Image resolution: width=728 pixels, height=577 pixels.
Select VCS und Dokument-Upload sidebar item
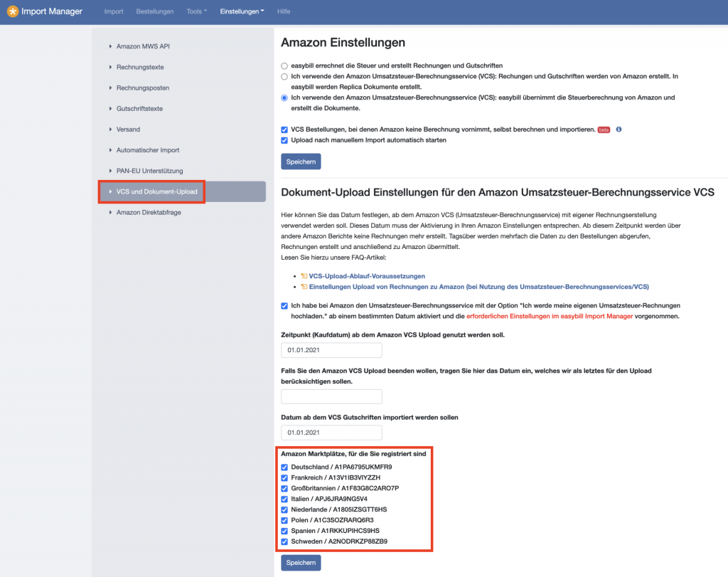(183, 191)
